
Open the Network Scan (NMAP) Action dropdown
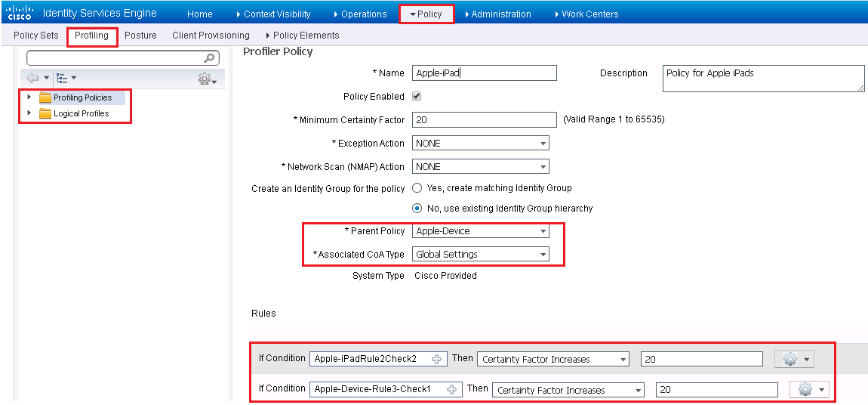pyautogui.click(x=481, y=166)
